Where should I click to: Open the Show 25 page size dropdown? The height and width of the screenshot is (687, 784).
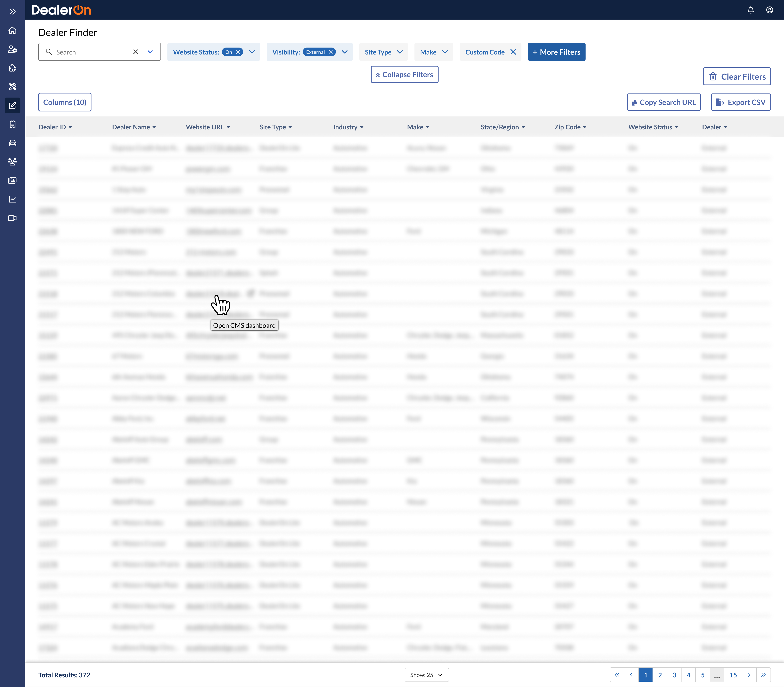[426, 675]
